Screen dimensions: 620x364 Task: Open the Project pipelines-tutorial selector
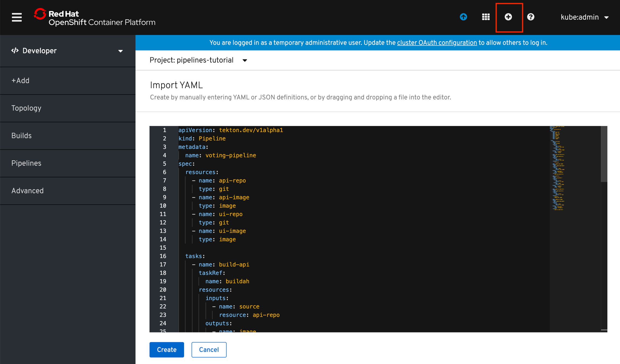198,60
